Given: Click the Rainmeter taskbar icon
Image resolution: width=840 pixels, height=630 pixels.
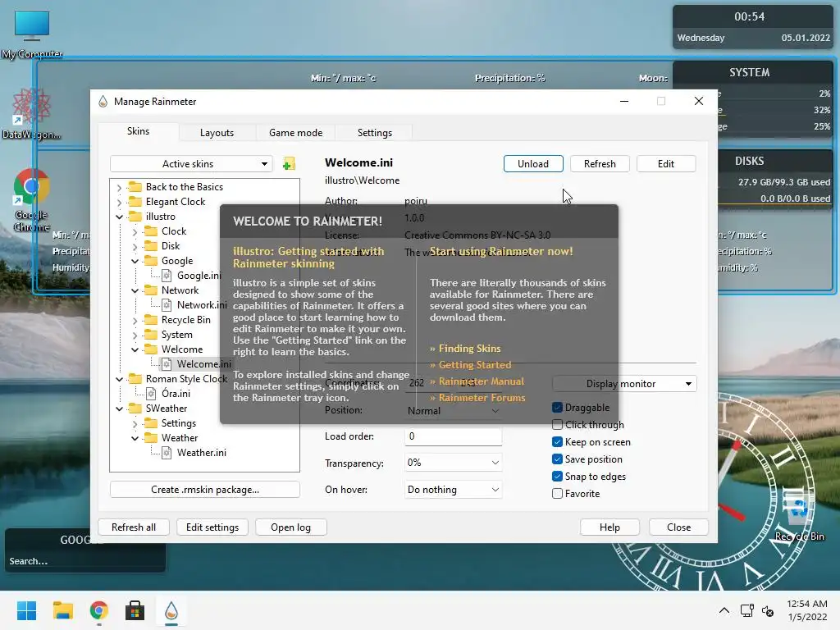Looking at the screenshot, I should 171,610.
